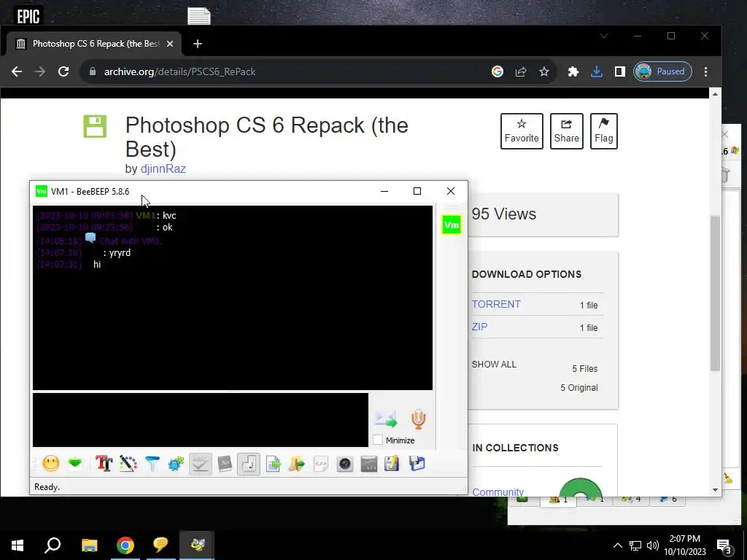Open a new Chrome tab

197,44
